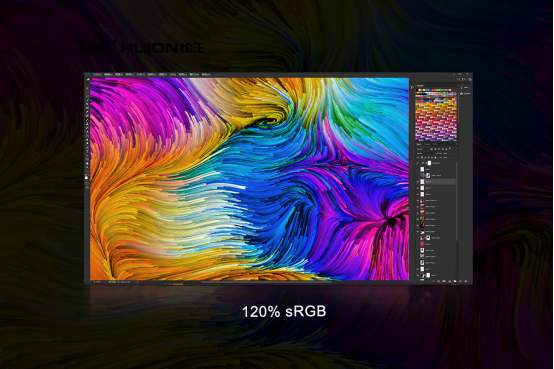Viewport: 554px width, 369px height.
Task: Pick the white swatch in the top swatch row
Action: coord(420,90)
